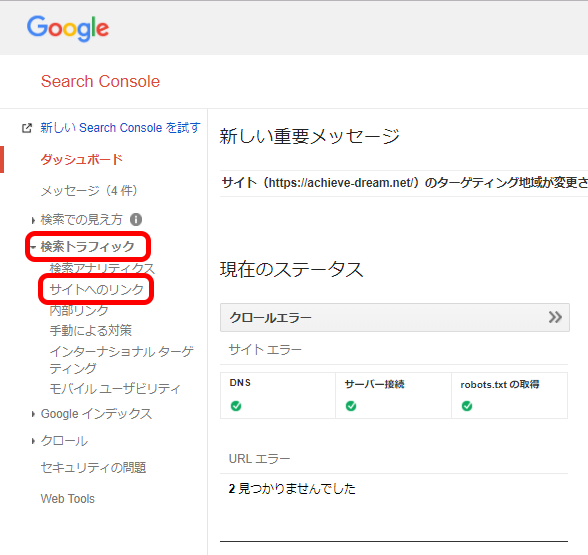Image resolution: width=588 pixels, height=555 pixels.
Task: Open モバイル ユーザビリティ sub-item
Action: tap(115, 388)
